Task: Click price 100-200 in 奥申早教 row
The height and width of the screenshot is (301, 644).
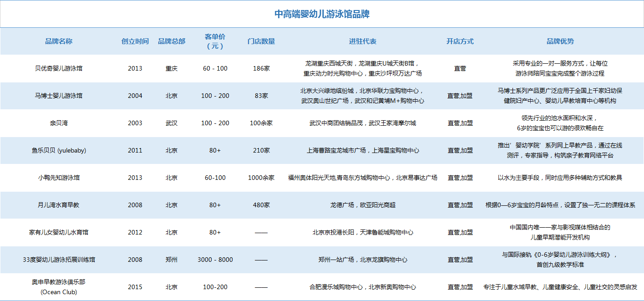Action: click(215, 287)
